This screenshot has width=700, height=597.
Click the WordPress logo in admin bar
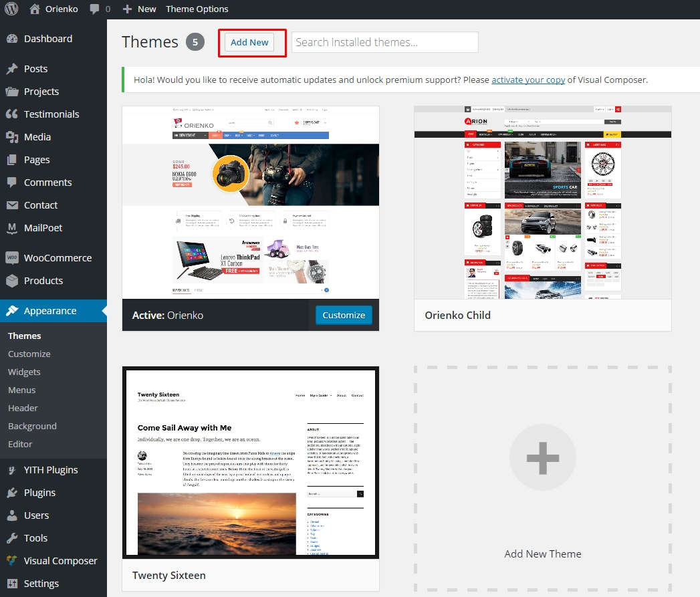(11, 9)
